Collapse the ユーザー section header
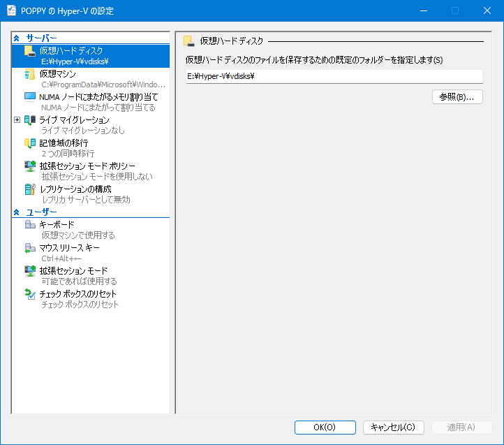The width and height of the screenshot is (504, 445). pyautogui.click(x=17, y=212)
